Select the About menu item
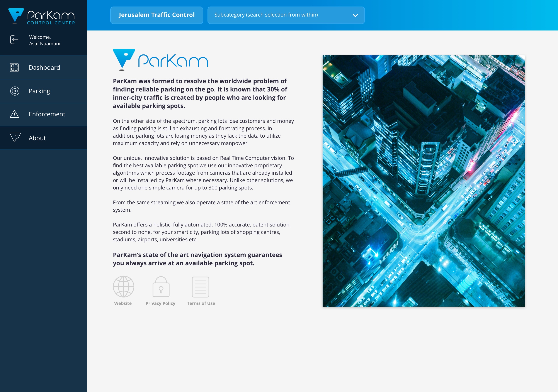Viewport: 558px width, 392px height. click(x=44, y=138)
